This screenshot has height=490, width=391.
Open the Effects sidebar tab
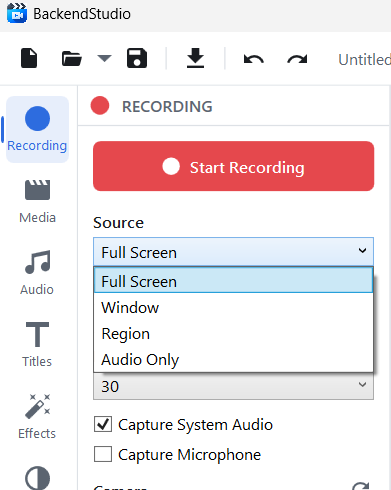(x=37, y=417)
